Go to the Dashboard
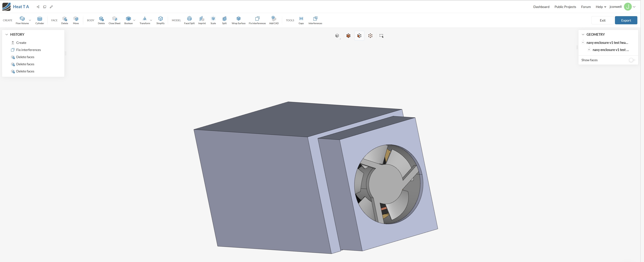This screenshot has width=644, height=262. coord(541,7)
